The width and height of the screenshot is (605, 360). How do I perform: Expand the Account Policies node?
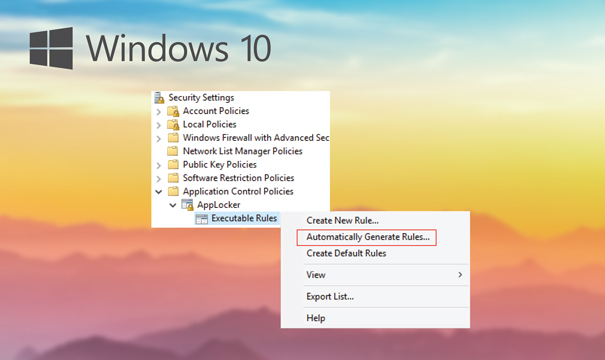(159, 112)
